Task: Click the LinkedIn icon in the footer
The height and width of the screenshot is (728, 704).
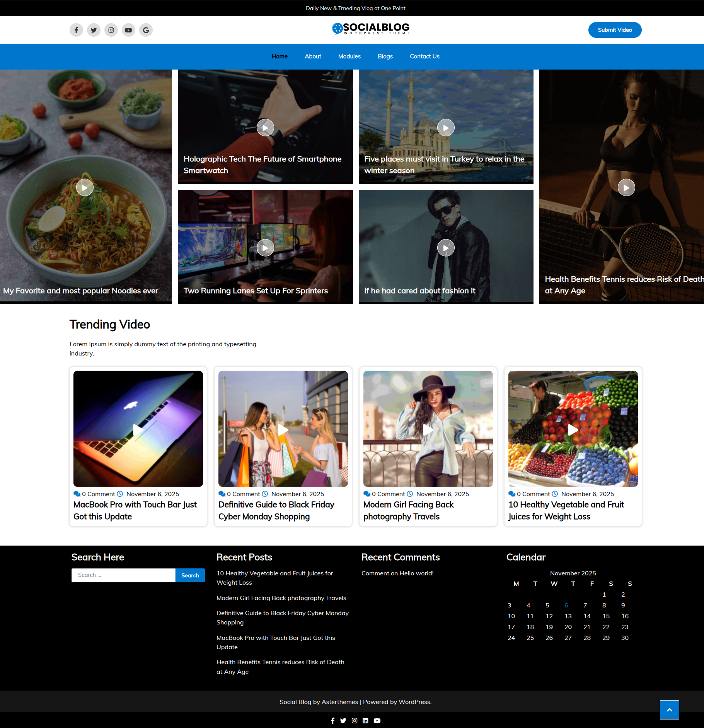Action: tap(365, 721)
